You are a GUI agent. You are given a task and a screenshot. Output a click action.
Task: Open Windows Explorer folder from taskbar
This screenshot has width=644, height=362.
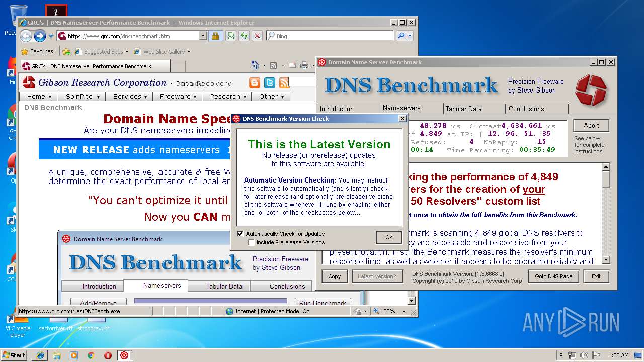[x=57, y=355]
